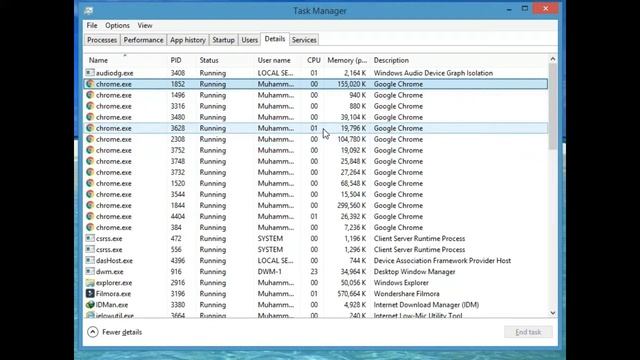Switch to the Users tab

249,40
